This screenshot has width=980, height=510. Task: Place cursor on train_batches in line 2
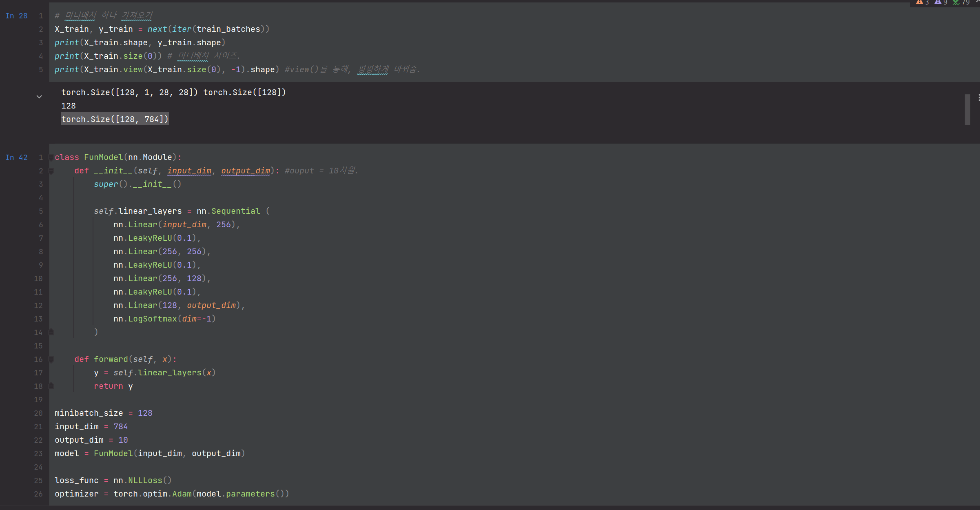[228, 29]
